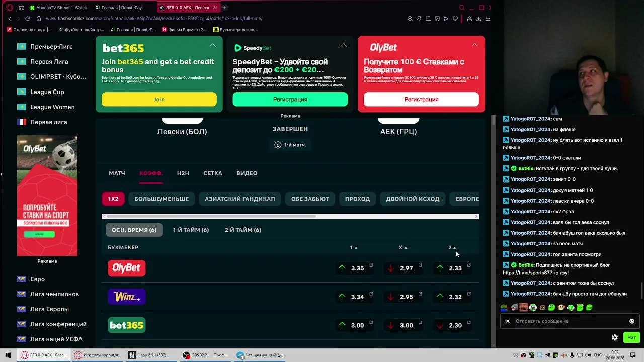Click the search tabs magnifier icon
Image resolution: width=644 pixels, height=362 pixels.
click(x=462, y=8)
